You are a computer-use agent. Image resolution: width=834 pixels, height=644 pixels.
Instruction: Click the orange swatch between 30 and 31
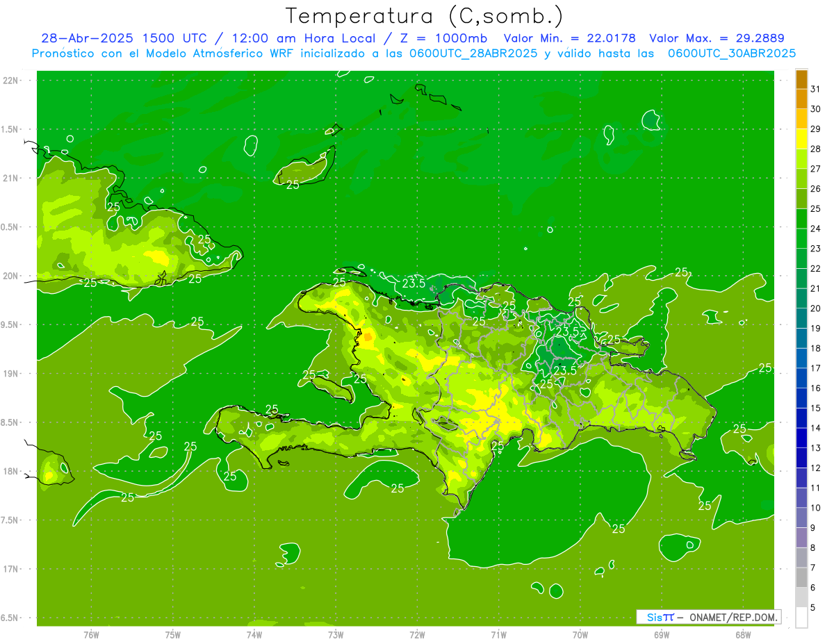[801, 99]
